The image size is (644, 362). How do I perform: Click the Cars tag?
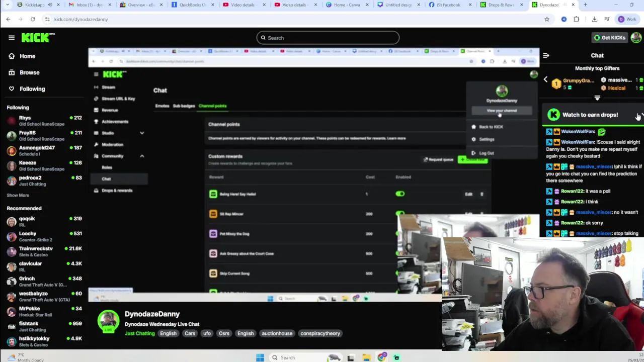(x=190, y=334)
